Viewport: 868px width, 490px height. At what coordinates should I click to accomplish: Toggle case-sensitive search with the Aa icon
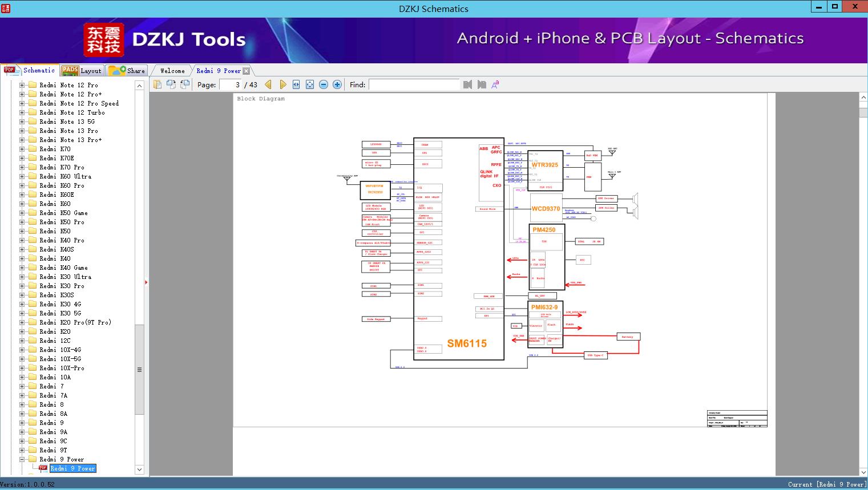click(x=495, y=84)
